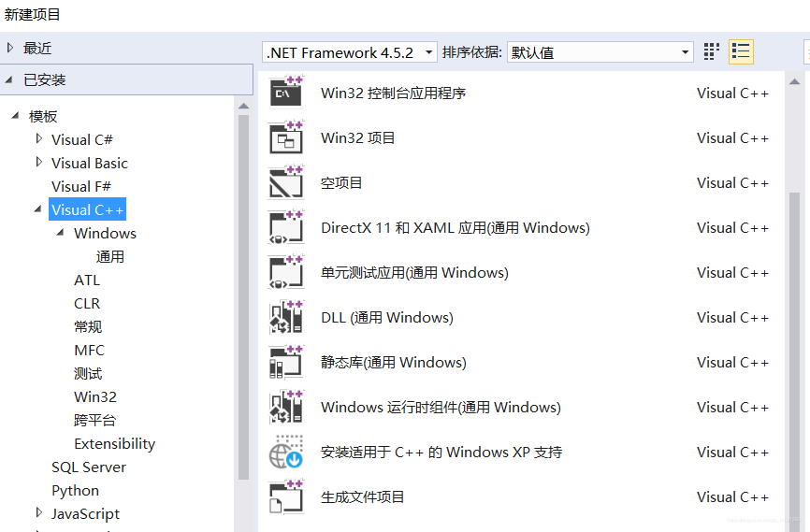This screenshot has height=532, width=810.
Task: Select the Win32 category in tree
Action: click(x=95, y=396)
